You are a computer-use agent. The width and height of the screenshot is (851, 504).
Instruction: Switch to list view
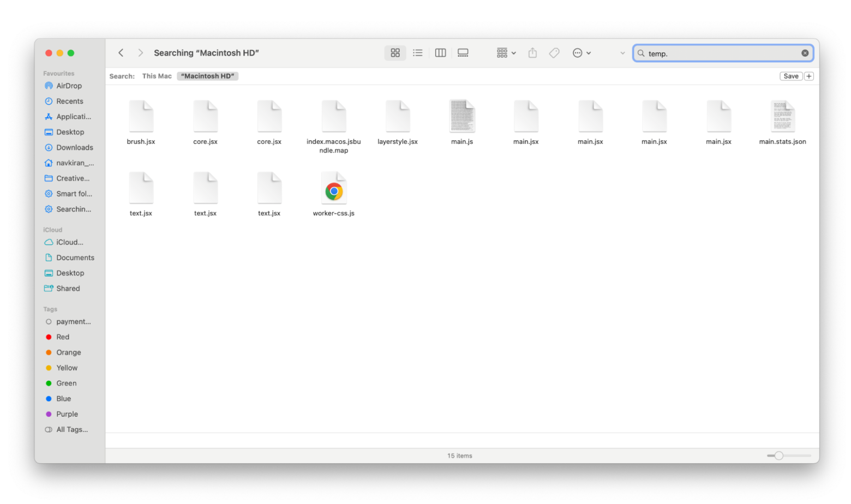(x=418, y=53)
